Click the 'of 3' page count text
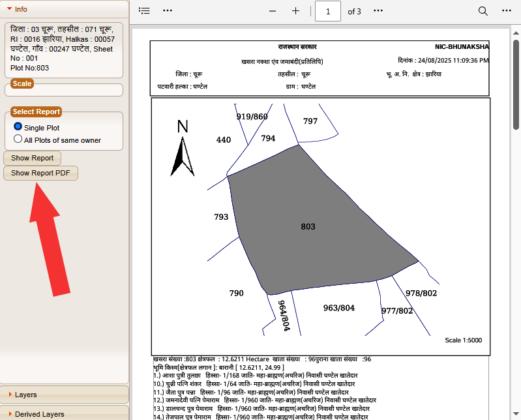Viewport: 521px width, 420px height. click(x=354, y=12)
